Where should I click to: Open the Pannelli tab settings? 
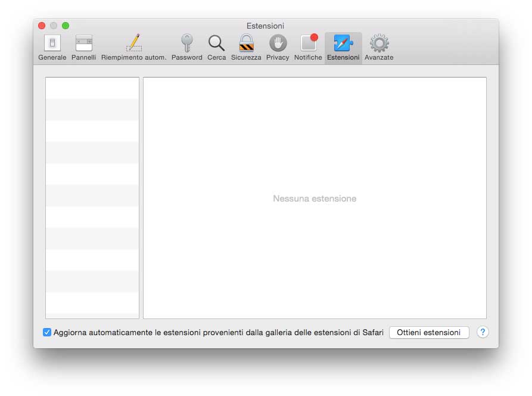pos(83,48)
